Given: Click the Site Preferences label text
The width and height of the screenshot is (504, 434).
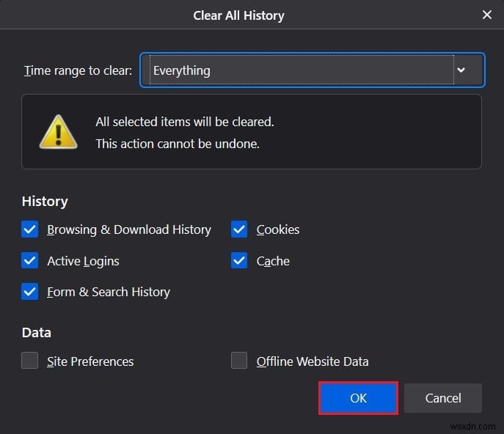Looking at the screenshot, I should click(90, 361).
